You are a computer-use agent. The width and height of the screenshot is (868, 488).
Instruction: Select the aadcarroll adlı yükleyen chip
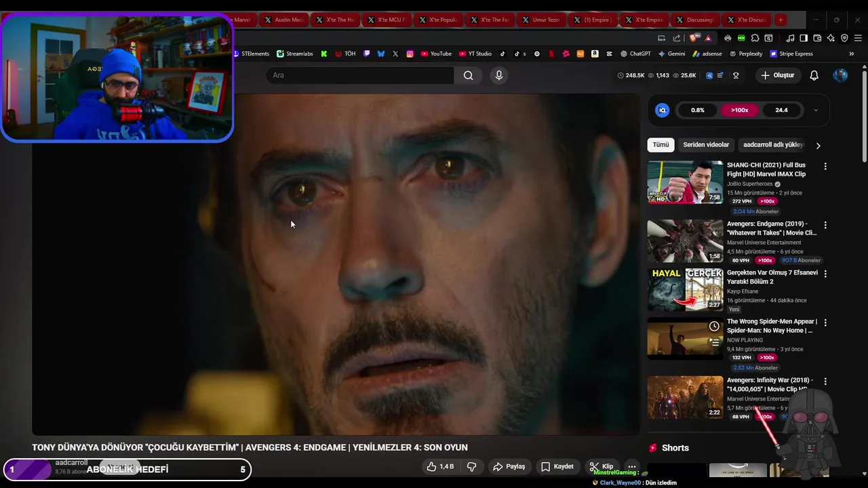pos(773,145)
